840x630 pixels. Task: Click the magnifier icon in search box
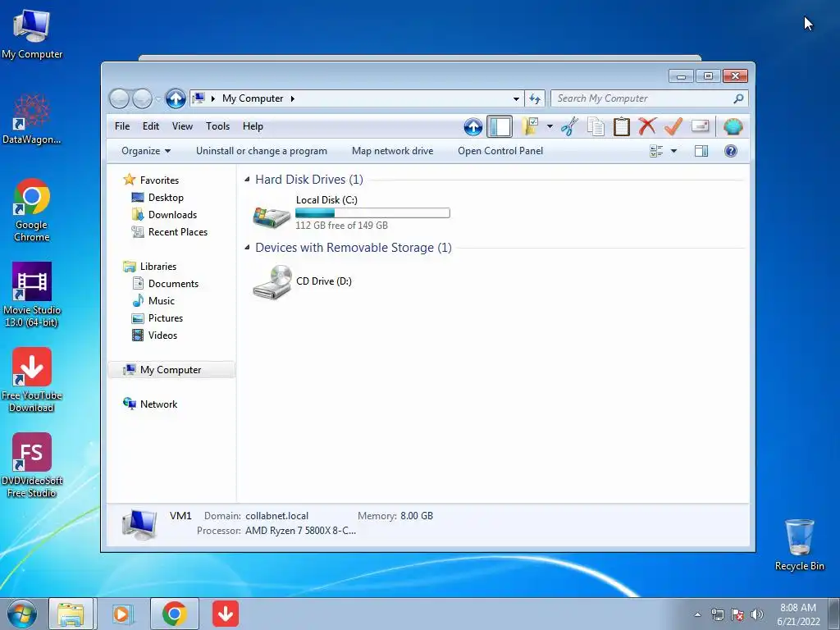coord(738,98)
